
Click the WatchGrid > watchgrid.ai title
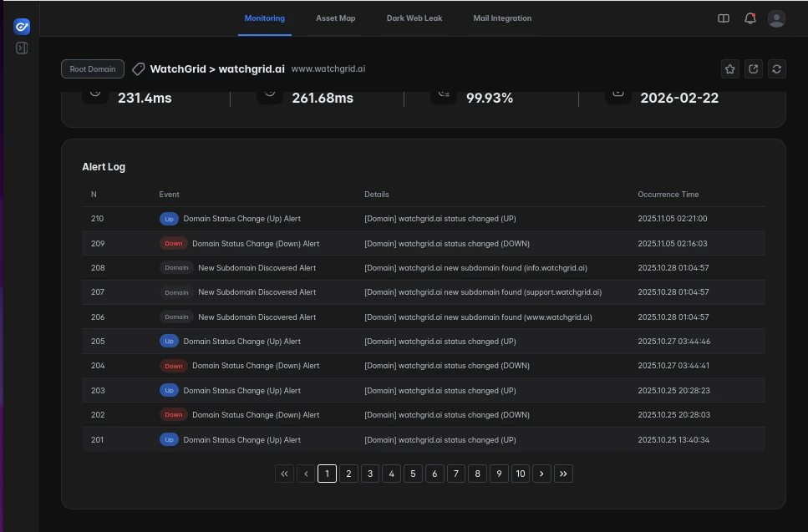click(x=217, y=69)
